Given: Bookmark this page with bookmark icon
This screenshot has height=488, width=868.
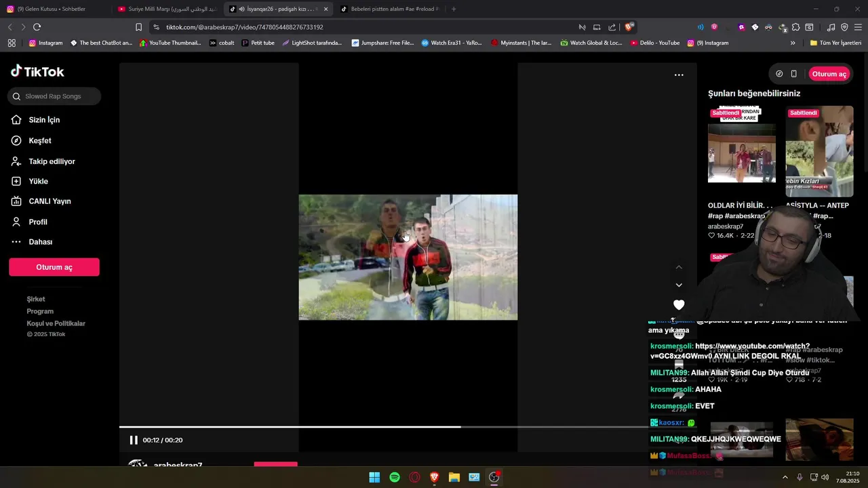Looking at the screenshot, I should coord(138,27).
